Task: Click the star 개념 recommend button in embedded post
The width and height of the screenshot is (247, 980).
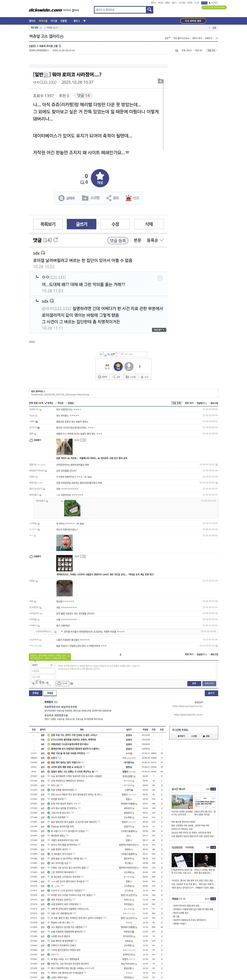Action: click(x=100, y=178)
